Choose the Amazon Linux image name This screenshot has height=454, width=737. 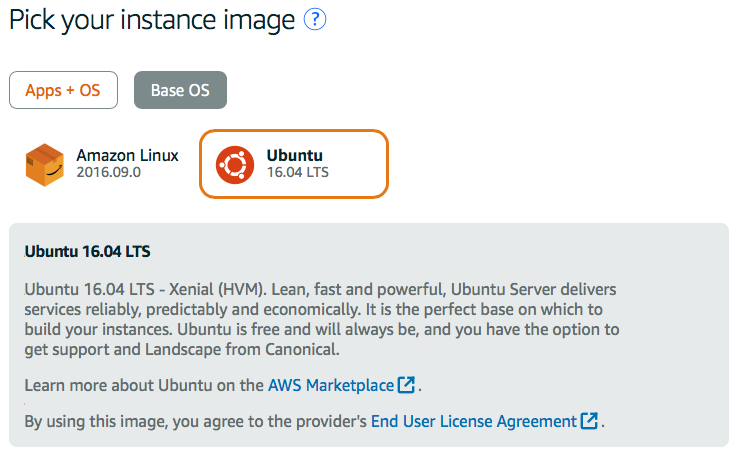127,156
